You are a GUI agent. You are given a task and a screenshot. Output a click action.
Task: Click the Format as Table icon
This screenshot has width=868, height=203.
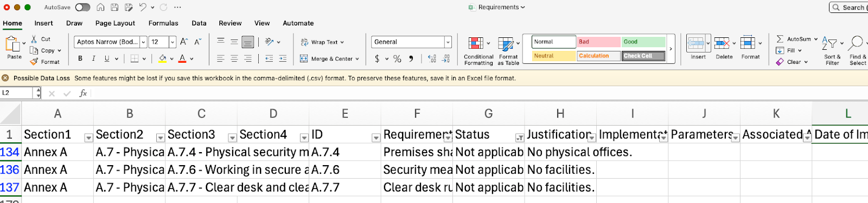pos(506,43)
